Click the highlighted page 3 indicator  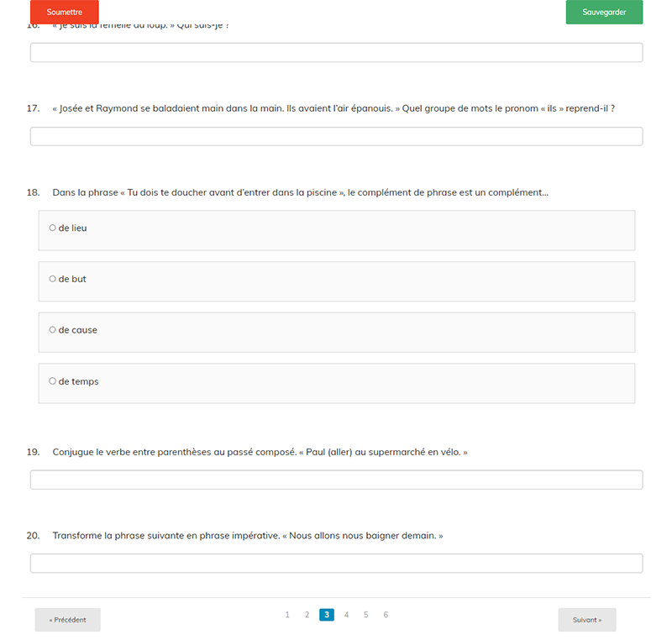[x=327, y=615]
